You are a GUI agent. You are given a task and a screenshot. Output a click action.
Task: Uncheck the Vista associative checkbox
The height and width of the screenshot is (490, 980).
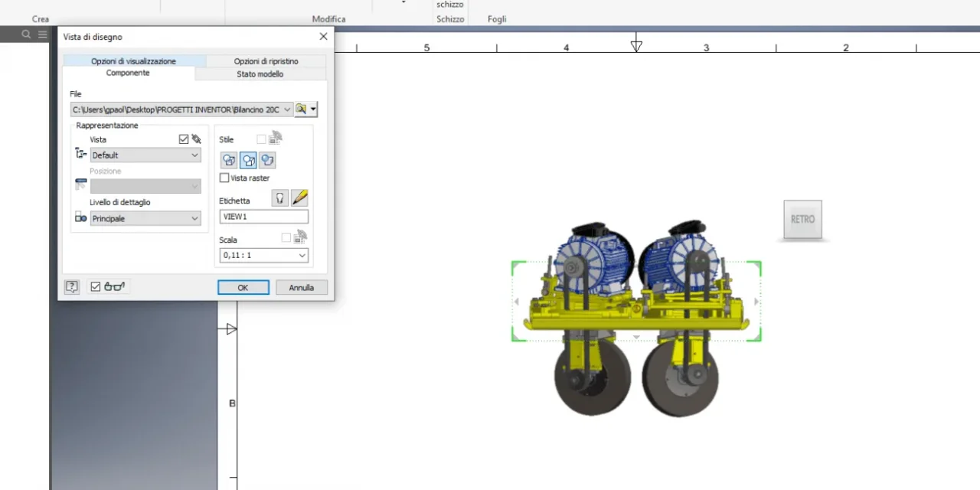183,139
